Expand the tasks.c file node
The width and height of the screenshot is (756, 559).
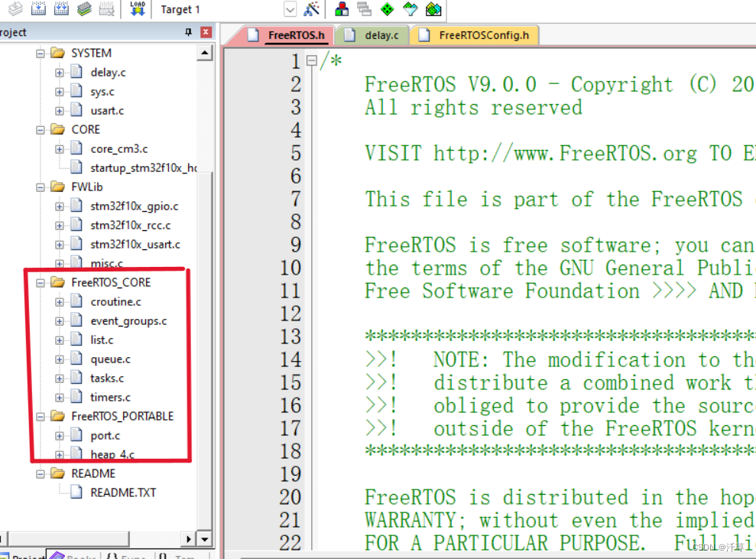tap(60, 378)
